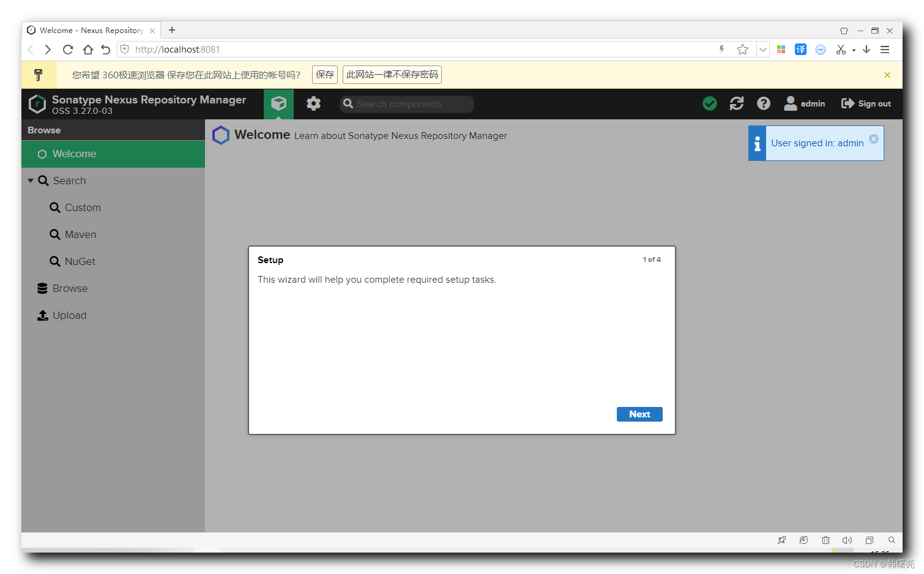Open the scissors tool dropdown arrow
924x574 pixels.
click(x=854, y=50)
